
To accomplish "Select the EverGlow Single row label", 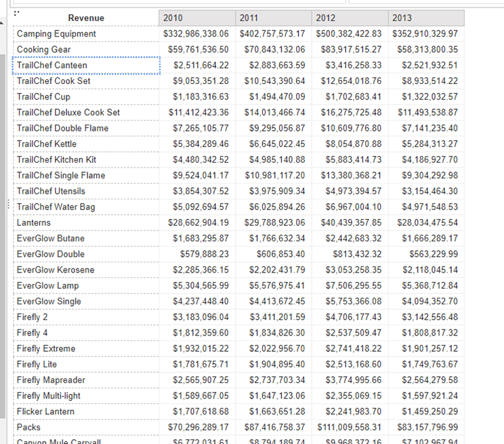I will (86, 302).
